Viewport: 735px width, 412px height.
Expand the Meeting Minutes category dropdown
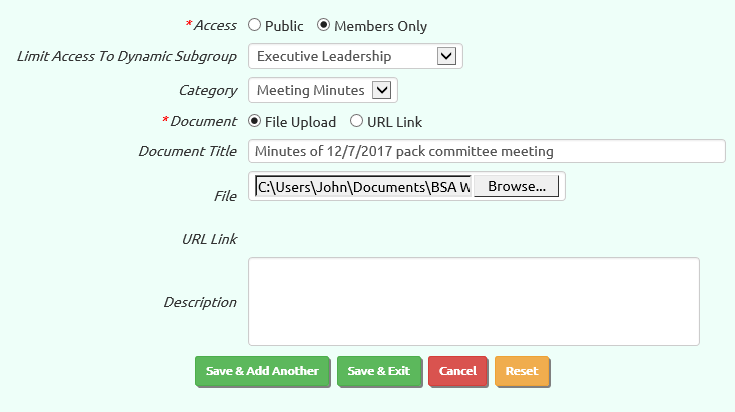(x=323, y=90)
